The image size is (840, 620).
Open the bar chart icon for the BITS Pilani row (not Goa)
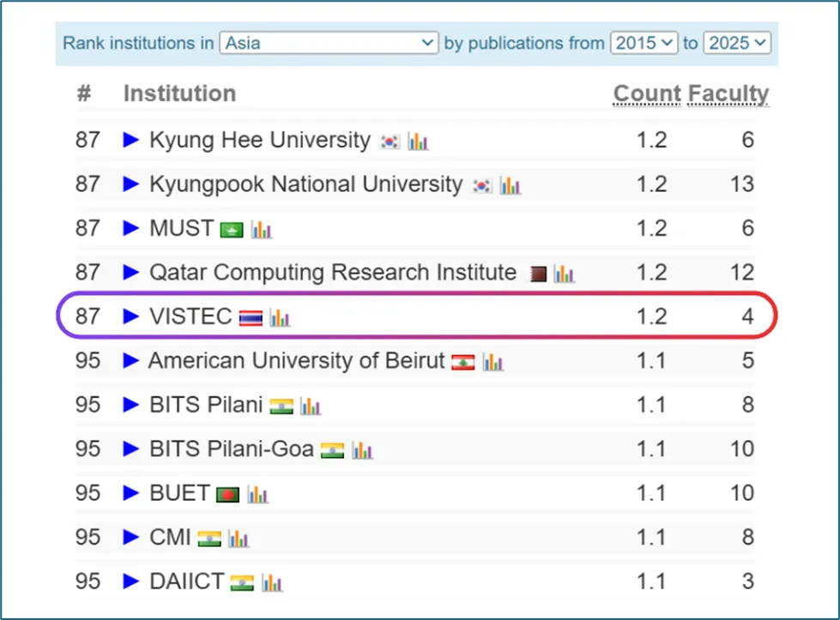tap(311, 407)
